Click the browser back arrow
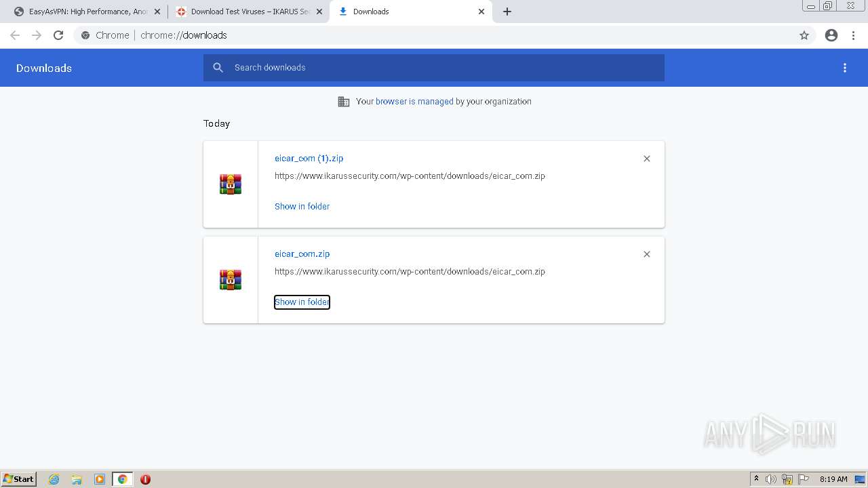The image size is (868, 488). pyautogui.click(x=15, y=35)
